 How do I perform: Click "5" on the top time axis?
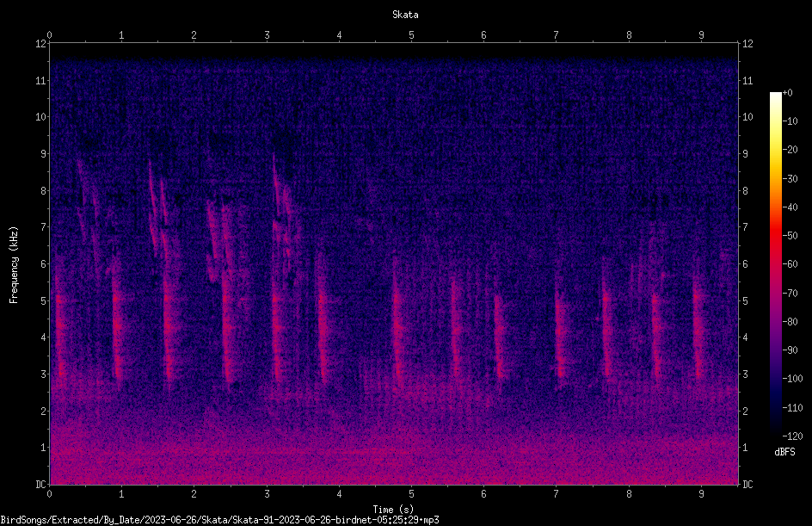[x=412, y=35]
